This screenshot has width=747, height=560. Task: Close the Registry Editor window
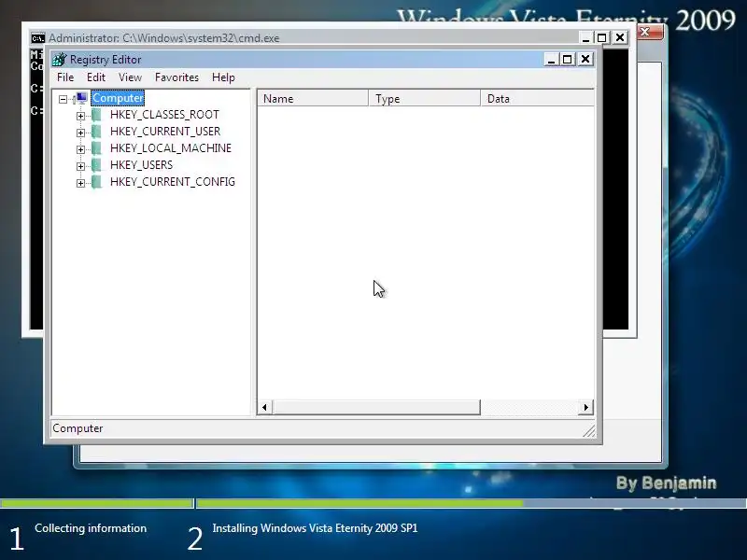(585, 59)
